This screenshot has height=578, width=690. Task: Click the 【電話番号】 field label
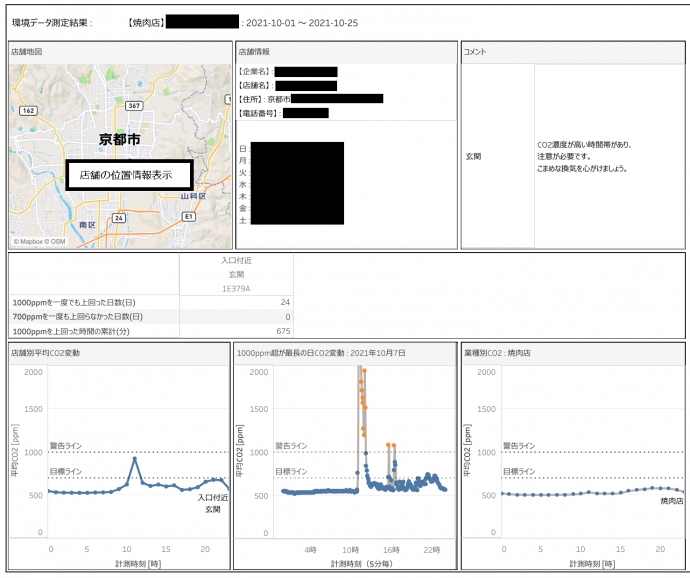pyautogui.click(x=260, y=114)
